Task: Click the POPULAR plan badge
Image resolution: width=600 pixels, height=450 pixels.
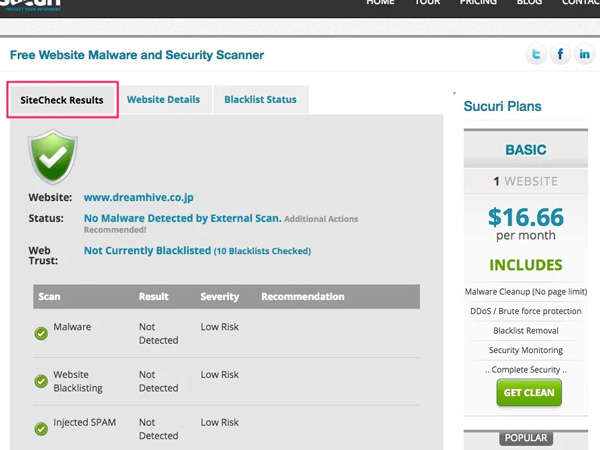Action: click(526, 438)
